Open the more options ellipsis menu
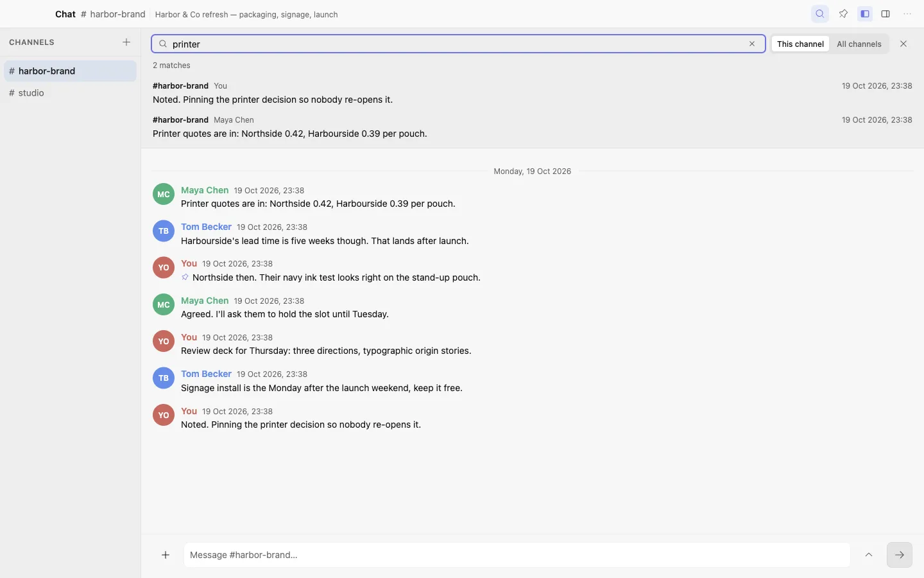The width and height of the screenshot is (924, 578). pos(907,13)
